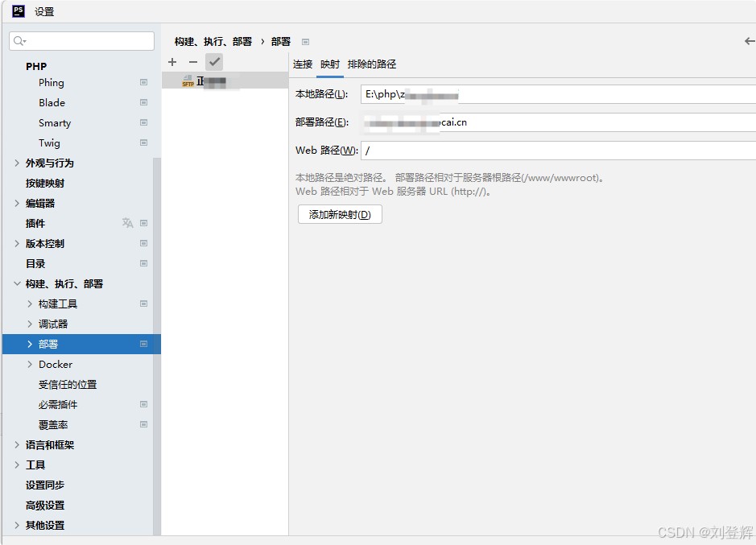The height and width of the screenshot is (545, 756).
Task: Open 按键映射 settings page
Action: point(45,184)
